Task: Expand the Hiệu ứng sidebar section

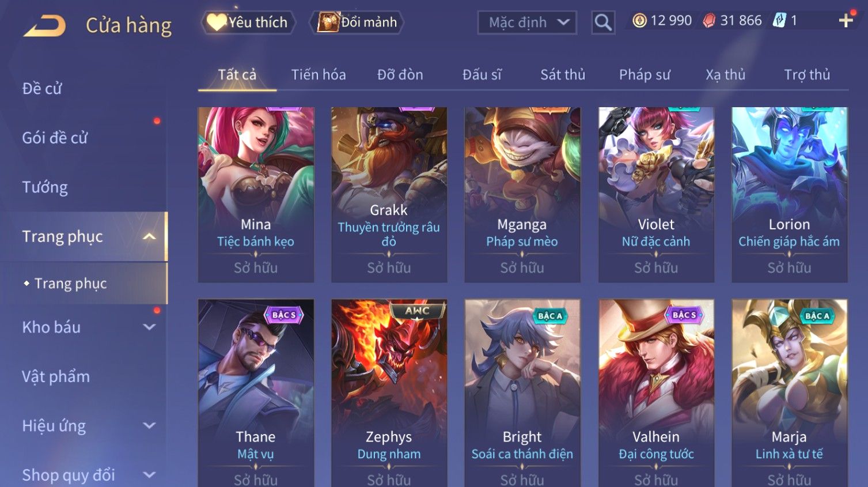Action: (149, 426)
